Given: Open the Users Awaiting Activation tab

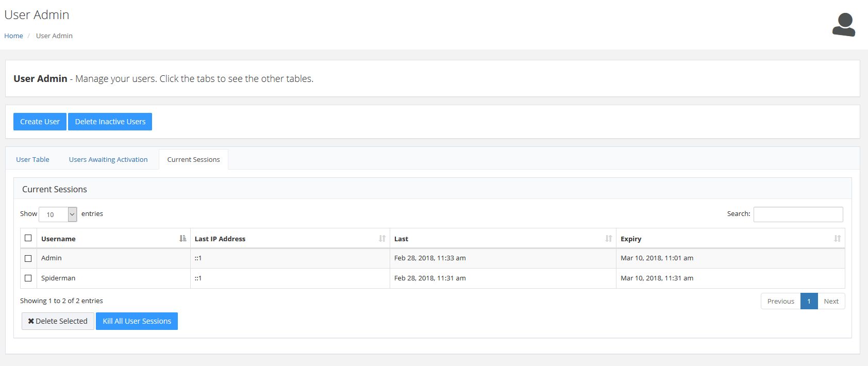Looking at the screenshot, I should click(108, 159).
